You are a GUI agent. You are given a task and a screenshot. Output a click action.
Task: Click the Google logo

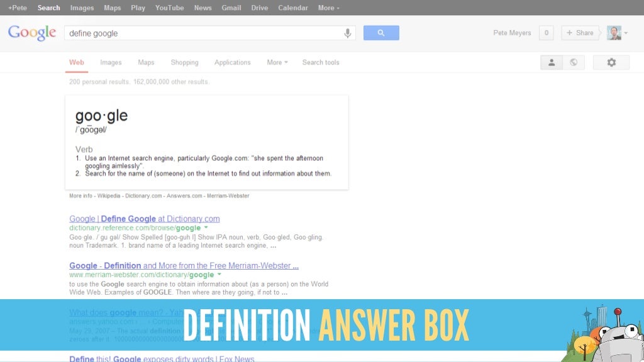click(x=32, y=33)
